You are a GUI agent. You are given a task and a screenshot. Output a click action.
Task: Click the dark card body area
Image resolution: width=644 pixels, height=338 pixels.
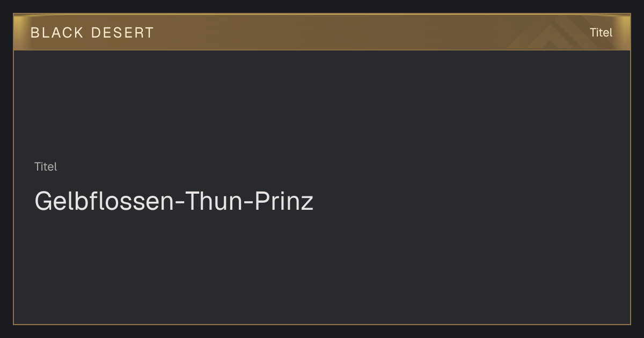(x=322, y=187)
